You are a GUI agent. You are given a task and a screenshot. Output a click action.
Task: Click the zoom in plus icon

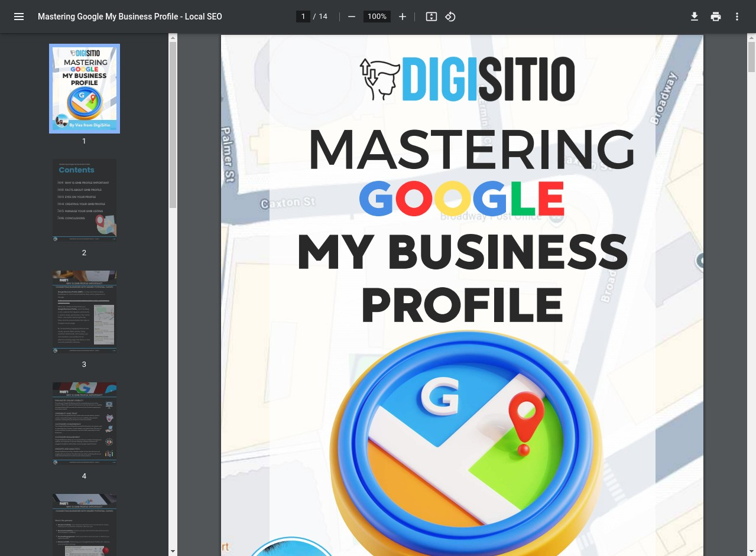(x=403, y=17)
